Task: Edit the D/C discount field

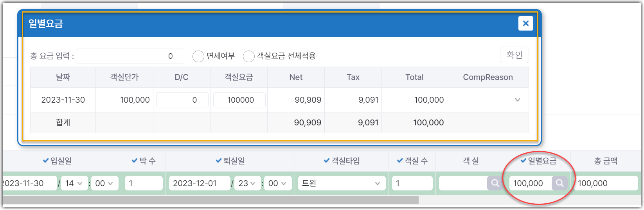Action: pyautogui.click(x=182, y=100)
